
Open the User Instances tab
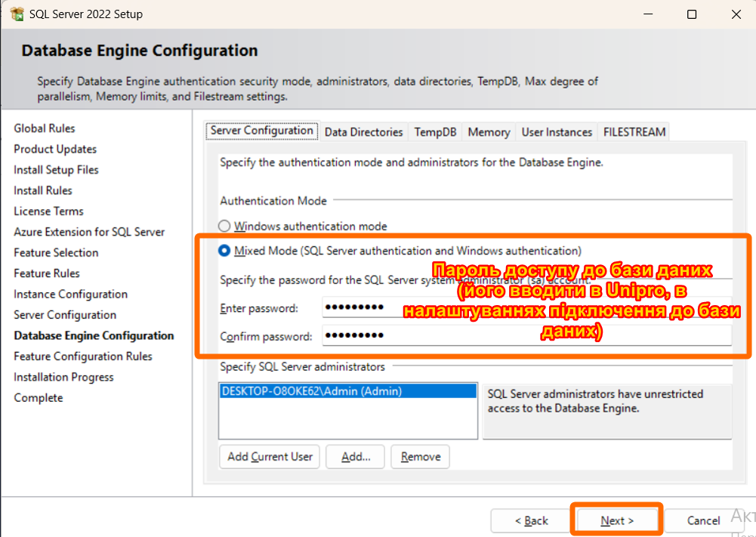(x=557, y=132)
